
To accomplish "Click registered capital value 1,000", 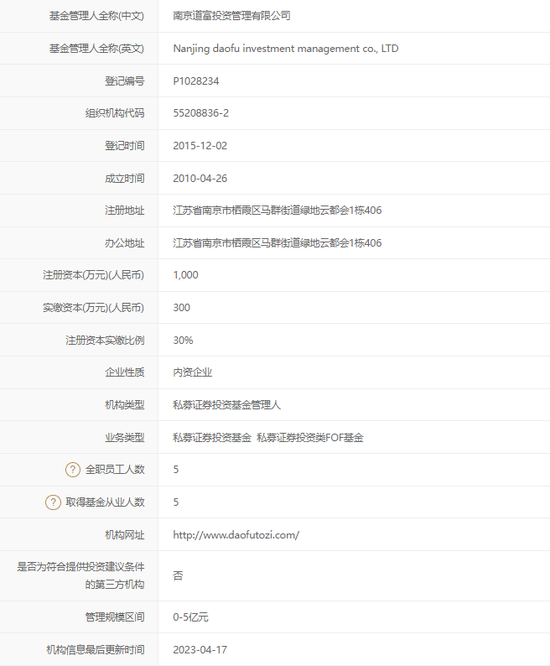I will [x=186, y=275].
